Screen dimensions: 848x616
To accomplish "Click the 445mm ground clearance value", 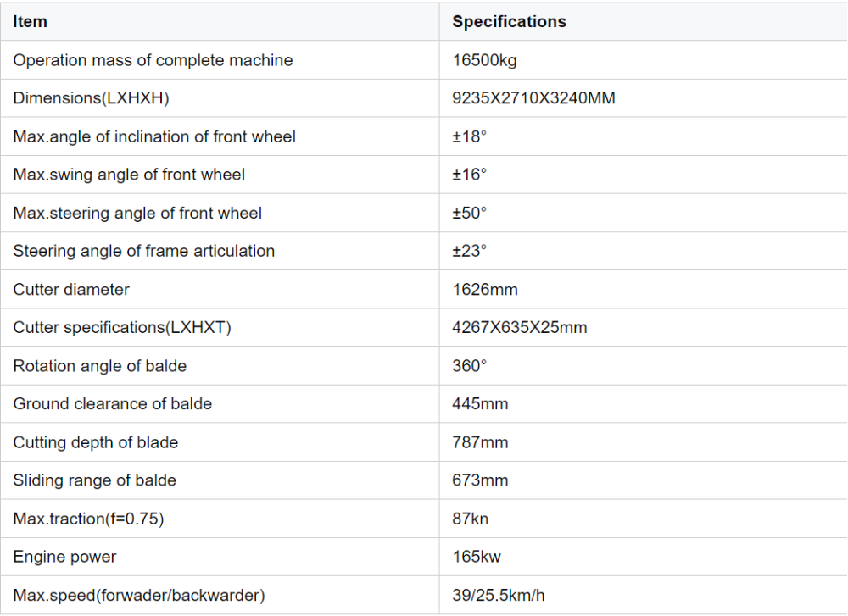I will [480, 404].
